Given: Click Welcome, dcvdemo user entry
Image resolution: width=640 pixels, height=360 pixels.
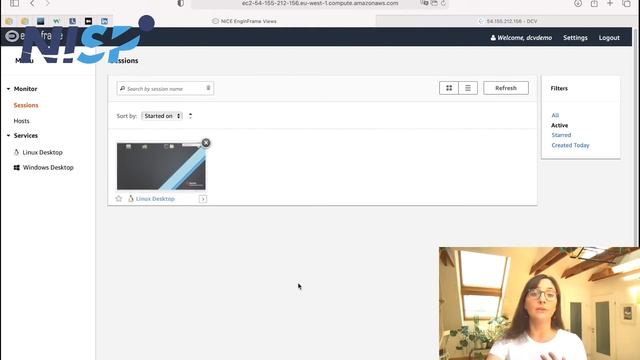Looking at the screenshot, I should tap(521, 38).
